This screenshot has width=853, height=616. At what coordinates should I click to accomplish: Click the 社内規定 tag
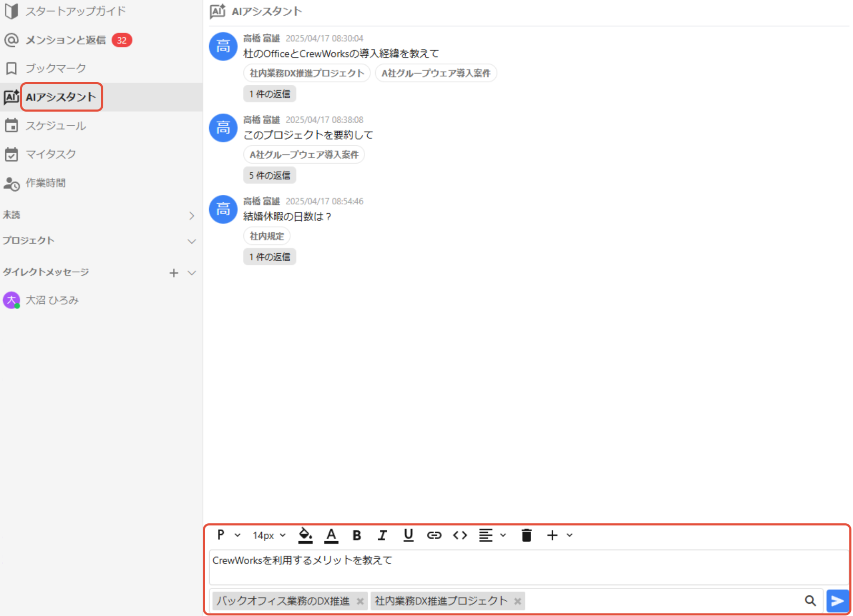tap(267, 236)
